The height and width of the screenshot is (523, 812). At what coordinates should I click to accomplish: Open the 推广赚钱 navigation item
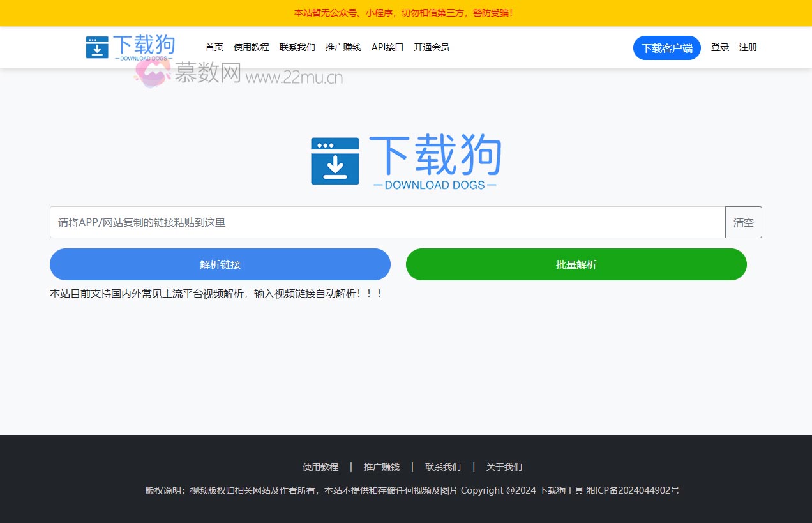[x=343, y=47]
